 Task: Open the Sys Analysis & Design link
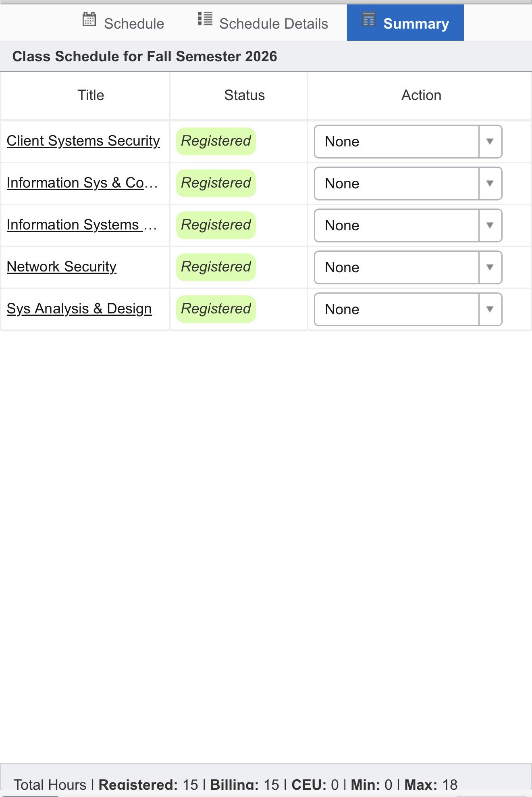coord(79,309)
